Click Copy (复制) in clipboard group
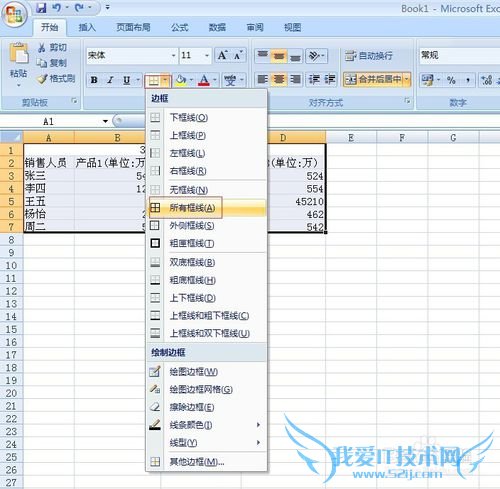The width and height of the screenshot is (500, 489). pyautogui.click(x=52, y=63)
